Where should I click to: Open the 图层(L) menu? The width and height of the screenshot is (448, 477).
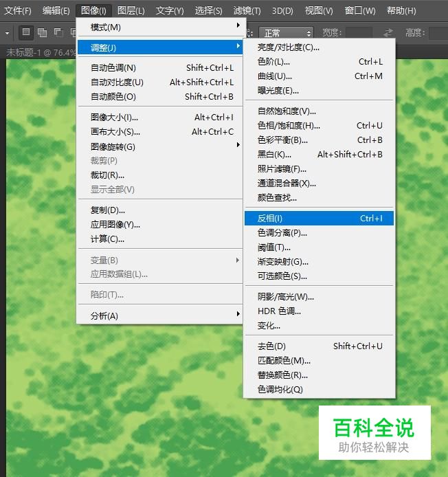(x=131, y=10)
